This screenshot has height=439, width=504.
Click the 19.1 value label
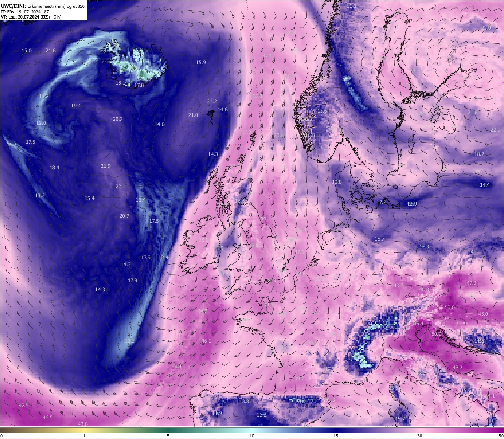pyautogui.click(x=76, y=106)
